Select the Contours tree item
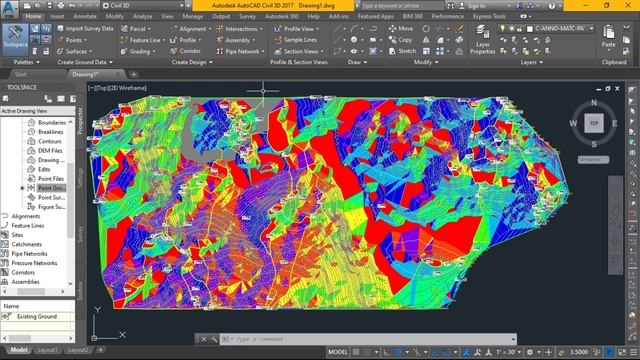Image resolution: width=640 pixels, height=360 pixels. (x=50, y=141)
